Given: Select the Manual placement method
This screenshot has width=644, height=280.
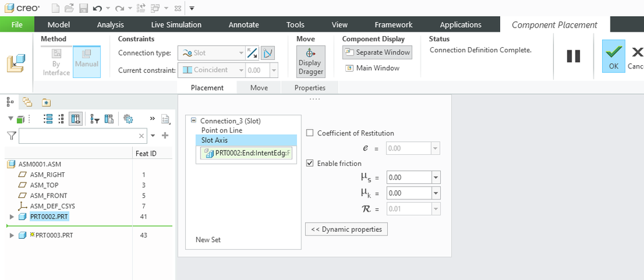Looking at the screenshot, I should (86, 62).
